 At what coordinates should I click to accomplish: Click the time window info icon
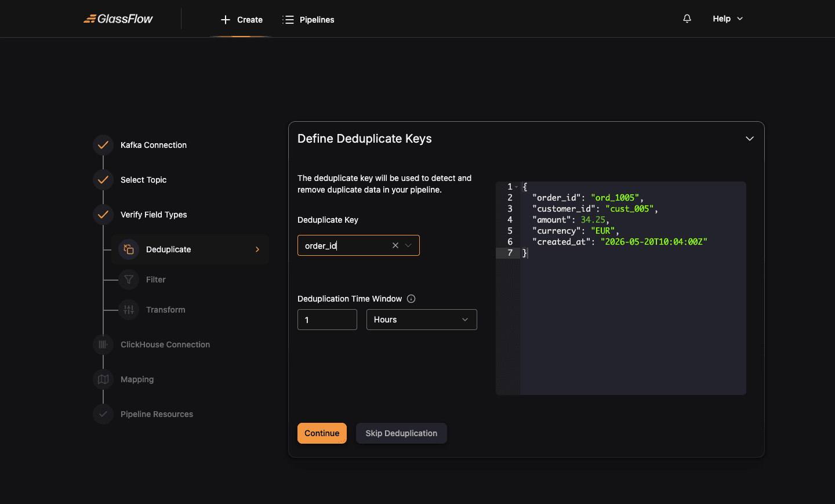click(x=411, y=299)
